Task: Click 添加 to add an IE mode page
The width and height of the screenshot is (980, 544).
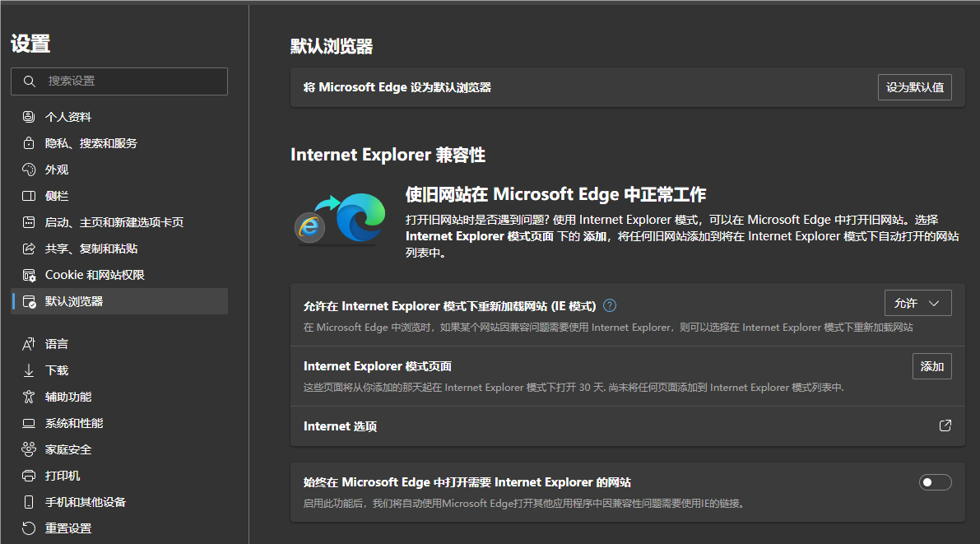Action: pyautogui.click(x=931, y=366)
